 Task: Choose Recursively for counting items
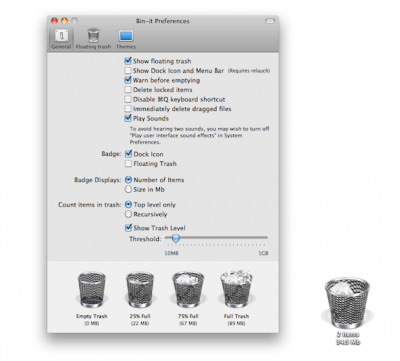point(128,214)
